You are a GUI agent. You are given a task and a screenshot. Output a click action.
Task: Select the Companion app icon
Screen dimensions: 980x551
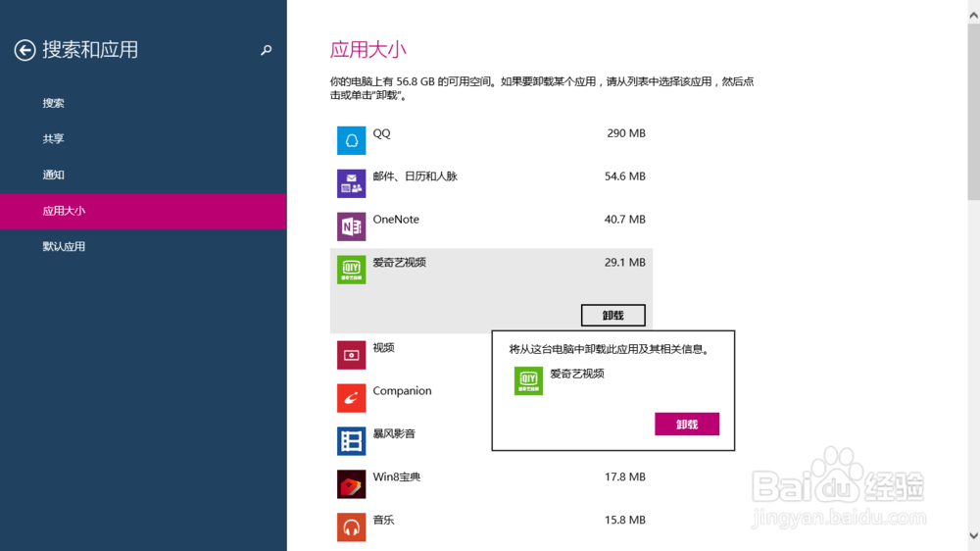click(x=351, y=398)
